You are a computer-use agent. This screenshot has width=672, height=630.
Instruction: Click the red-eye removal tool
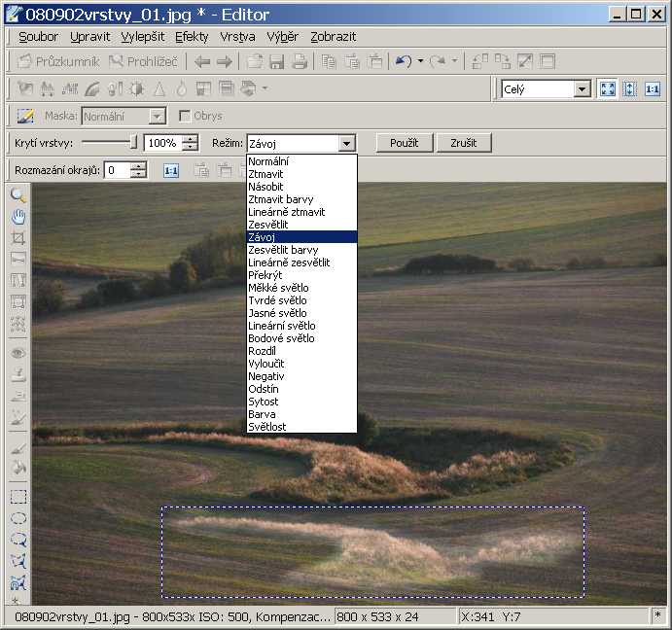[x=18, y=354]
